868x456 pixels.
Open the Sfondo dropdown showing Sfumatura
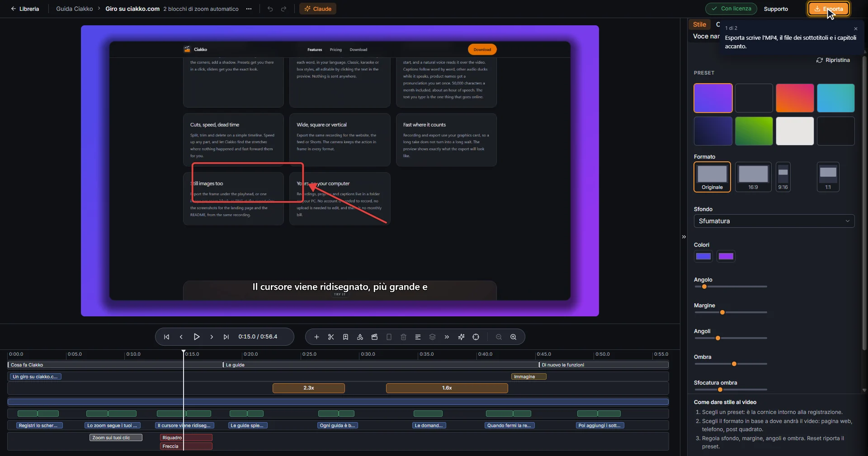(774, 221)
